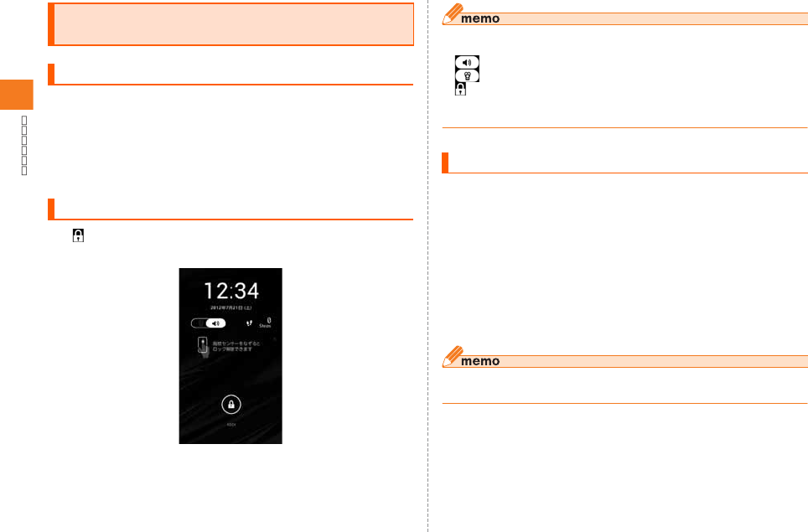Click the speaker sound icon in memo list

pos(467,62)
